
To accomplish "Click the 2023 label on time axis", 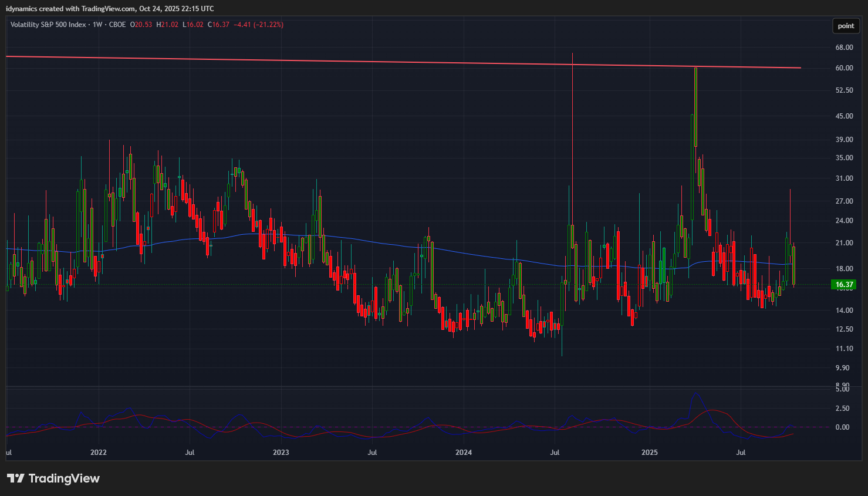I will tap(281, 453).
